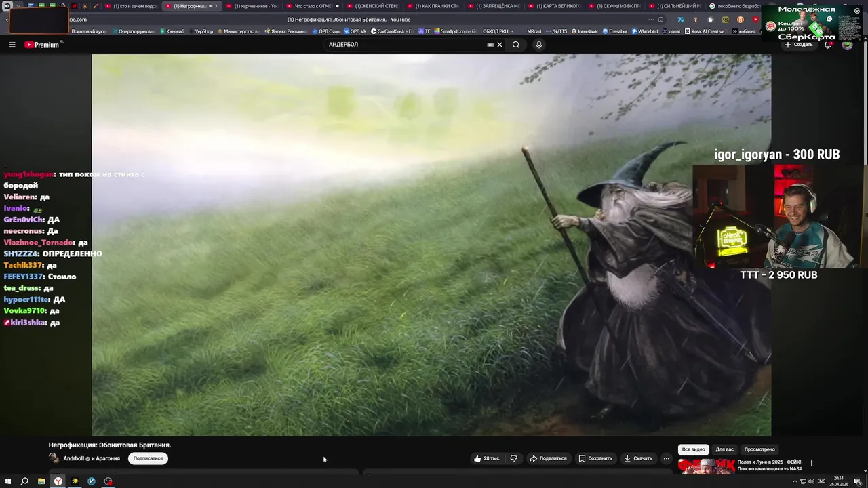Save video with Сохранить button
Image resolution: width=868 pixels, height=488 pixels.
tap(595, 458)
